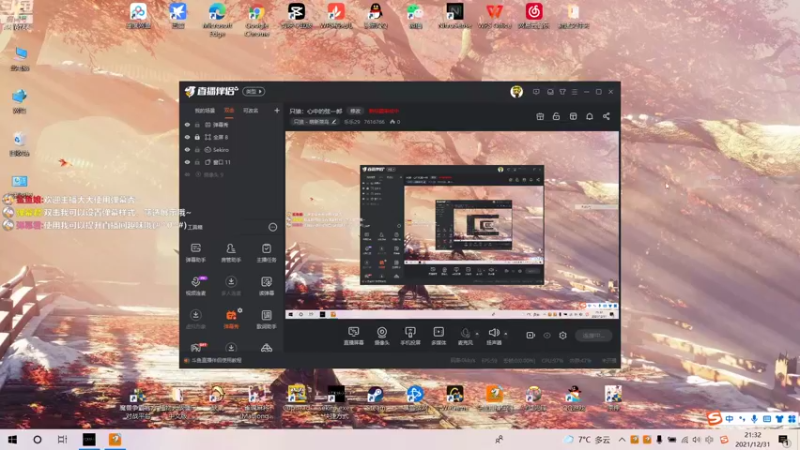Click taskbar clock showing 21:32
The image size is (800, 450).
pyautogui.click(x=753, y=439)
